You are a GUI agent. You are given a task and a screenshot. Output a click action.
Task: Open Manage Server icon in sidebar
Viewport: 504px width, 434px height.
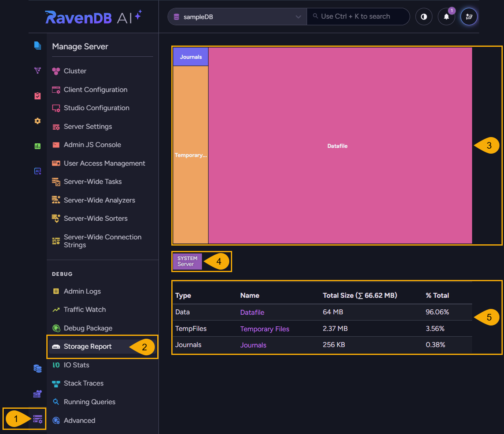tap(38, 419)
